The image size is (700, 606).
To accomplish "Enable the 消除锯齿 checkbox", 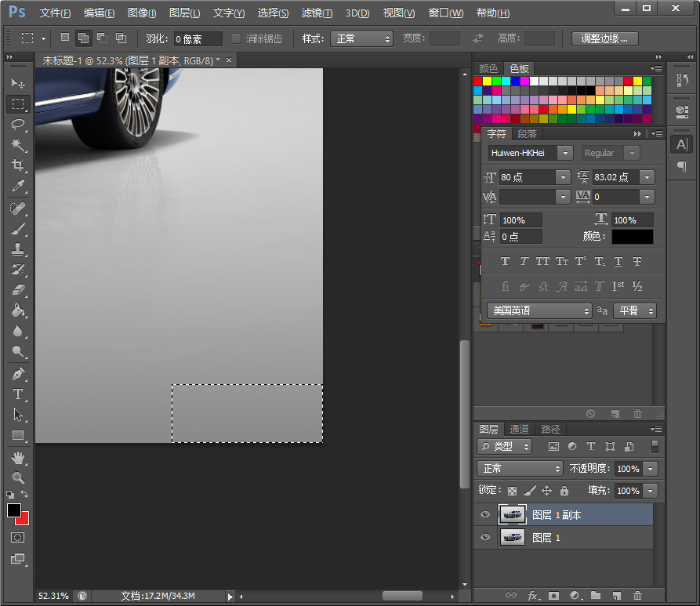I will [x=236, y=38].
